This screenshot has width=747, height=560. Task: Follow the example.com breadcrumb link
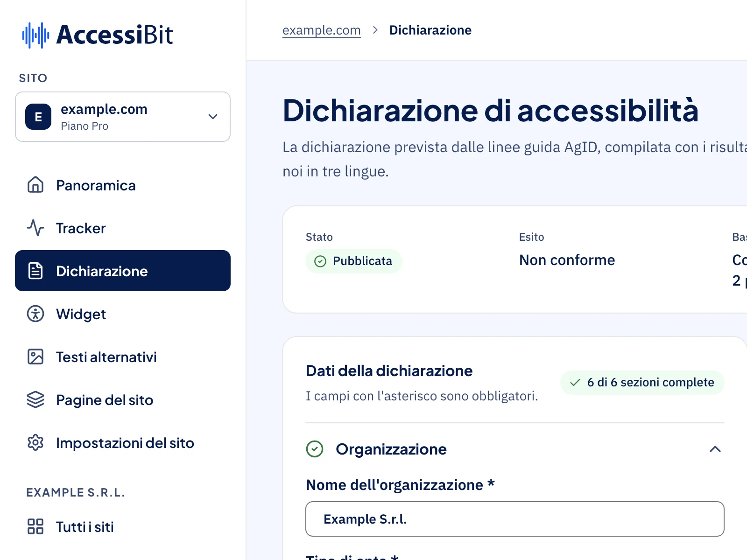click(322, 30)
